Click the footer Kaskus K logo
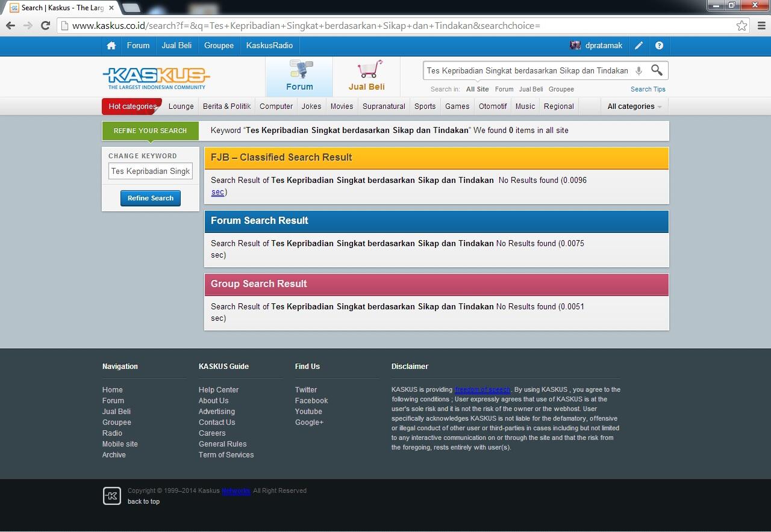 click(x=112, y=496)
